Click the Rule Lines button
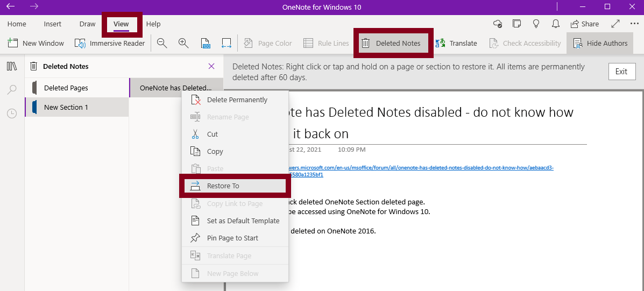 pyautogui.click(x=326, y=43)
